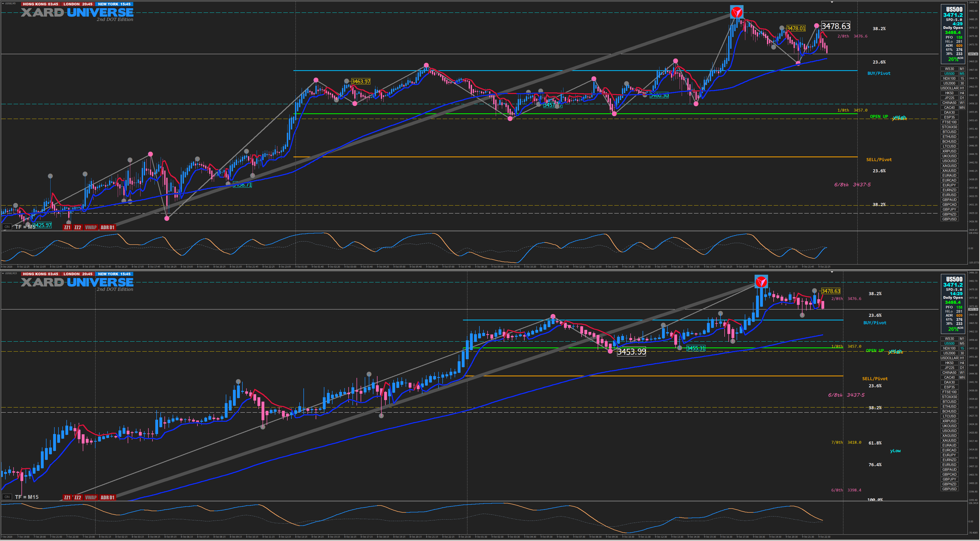980x541 pixels.
Task: Switch to the H1 timeframe in top panel
Action: (962, 88)
